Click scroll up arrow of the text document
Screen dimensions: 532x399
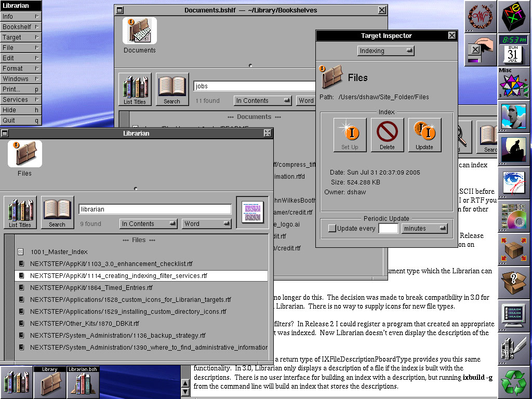click(x=185, y=383)
